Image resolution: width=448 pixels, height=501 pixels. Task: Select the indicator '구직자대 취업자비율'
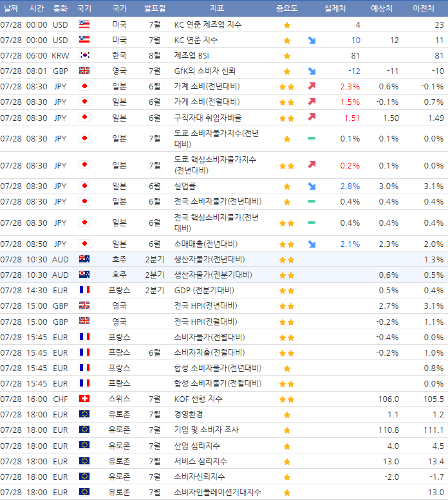coord(208,118)
